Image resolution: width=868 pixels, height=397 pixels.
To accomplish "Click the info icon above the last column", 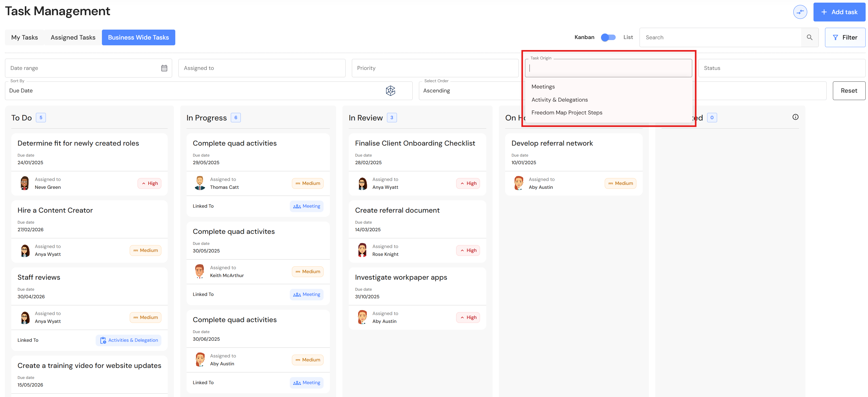I will pyautogui.click(x=795, y=117).
